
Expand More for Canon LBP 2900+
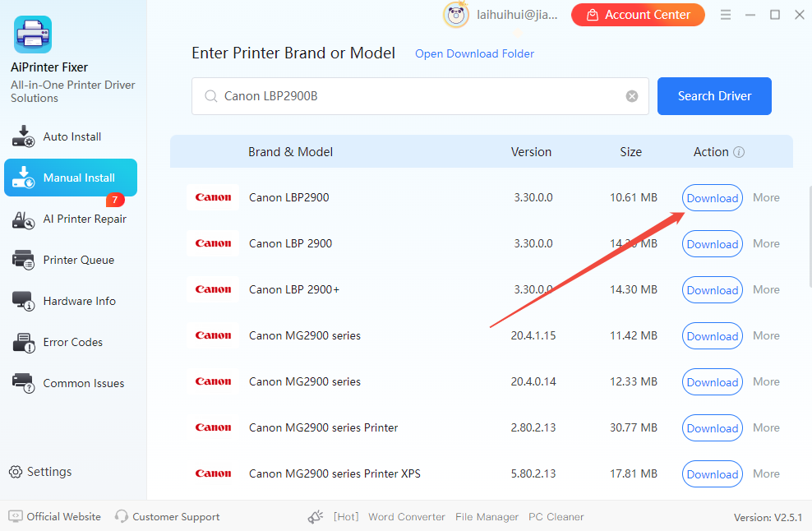click(x=765, y=289)
